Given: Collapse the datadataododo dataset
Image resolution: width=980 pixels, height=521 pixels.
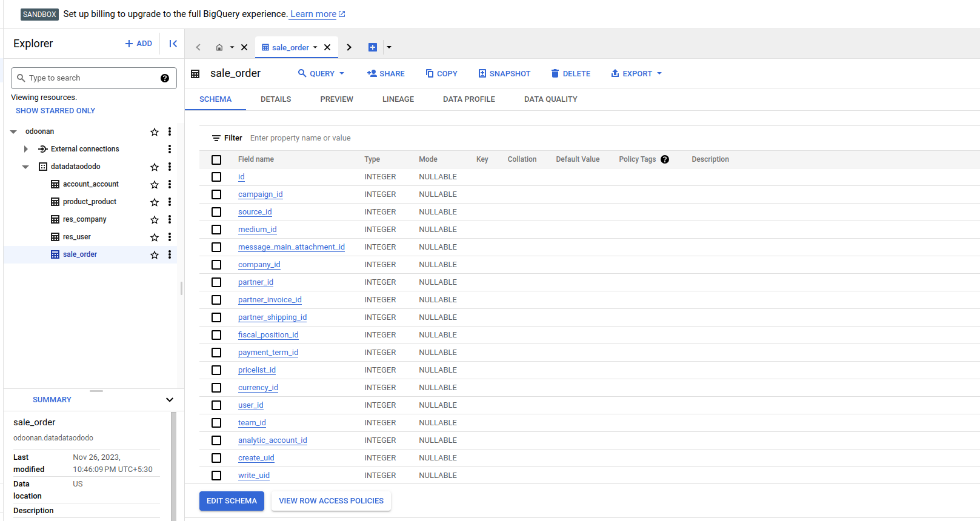Looking at the screenshot, I should click(25, 167).
